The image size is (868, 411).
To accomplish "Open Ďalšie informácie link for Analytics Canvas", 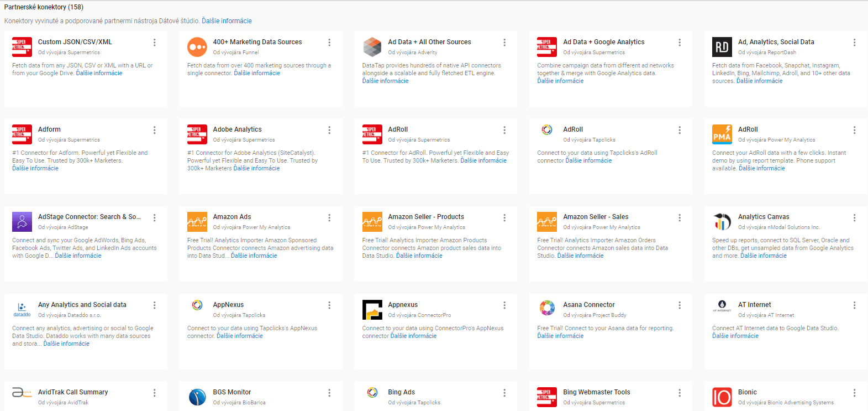I will (x=764, y=256).
